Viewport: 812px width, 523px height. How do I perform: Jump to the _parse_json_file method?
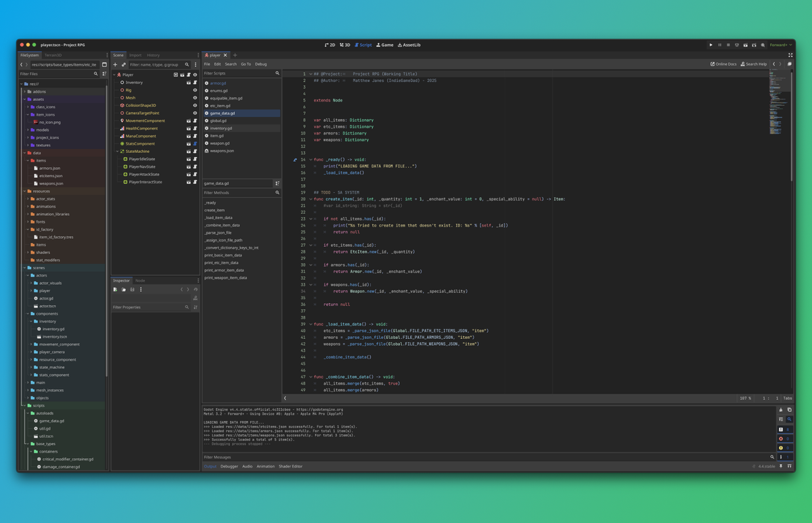(x=242, y=233)
